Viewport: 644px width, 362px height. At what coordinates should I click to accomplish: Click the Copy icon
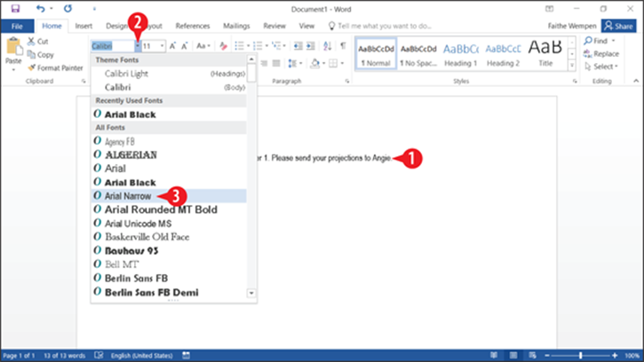[x=31, y=54]
